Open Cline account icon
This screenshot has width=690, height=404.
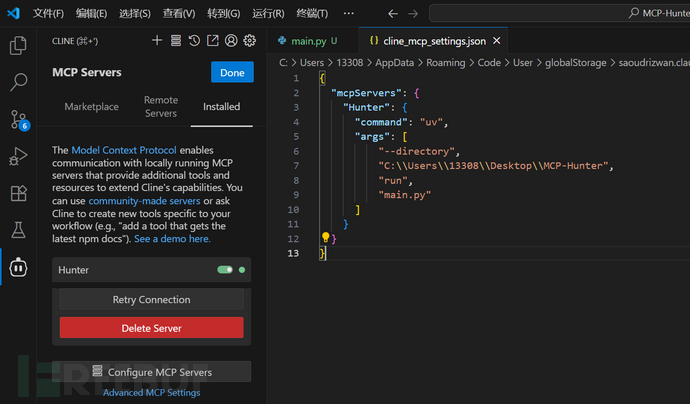coord(231,40)
